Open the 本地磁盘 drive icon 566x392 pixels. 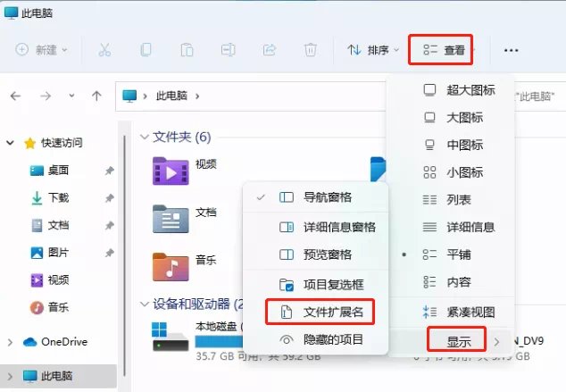click(x=170, y=337)
